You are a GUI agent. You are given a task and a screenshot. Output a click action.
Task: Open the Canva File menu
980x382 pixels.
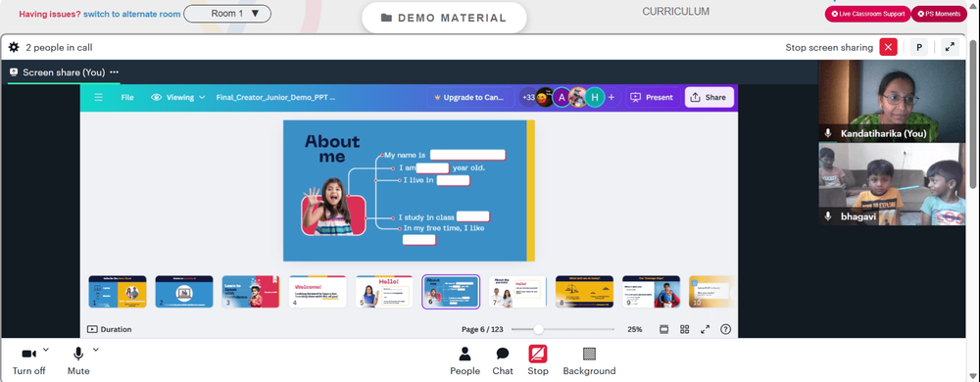tap(127, 97)
